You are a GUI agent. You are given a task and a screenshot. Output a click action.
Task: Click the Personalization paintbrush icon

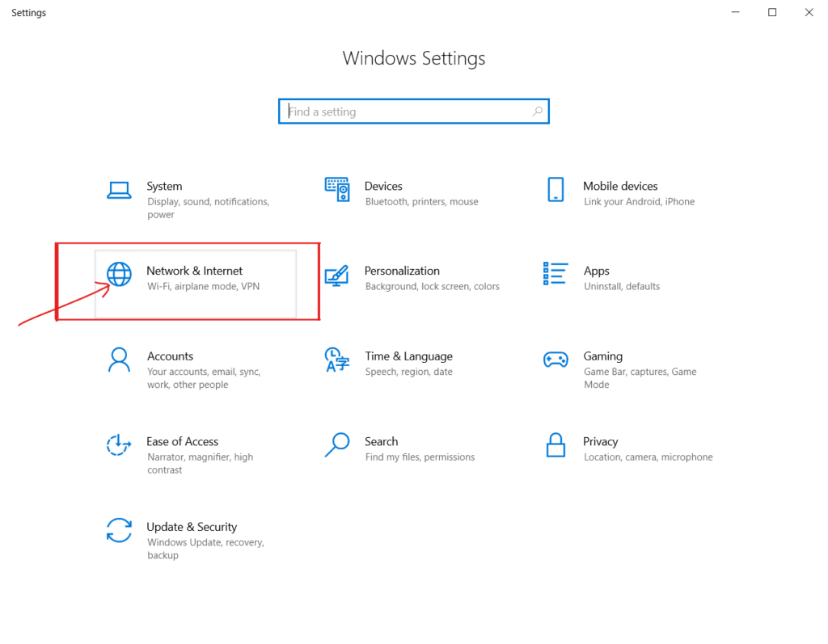tap(337, 276)
